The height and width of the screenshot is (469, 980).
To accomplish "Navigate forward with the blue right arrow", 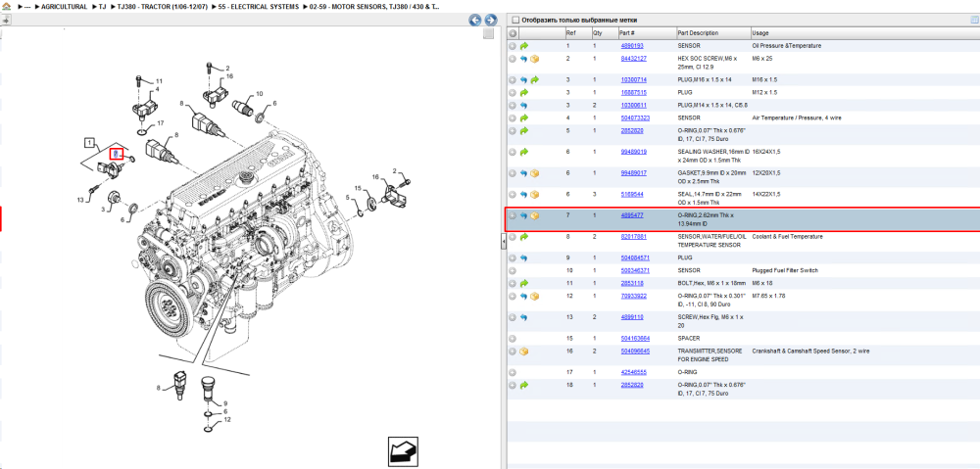I will (x=491, y=20).
